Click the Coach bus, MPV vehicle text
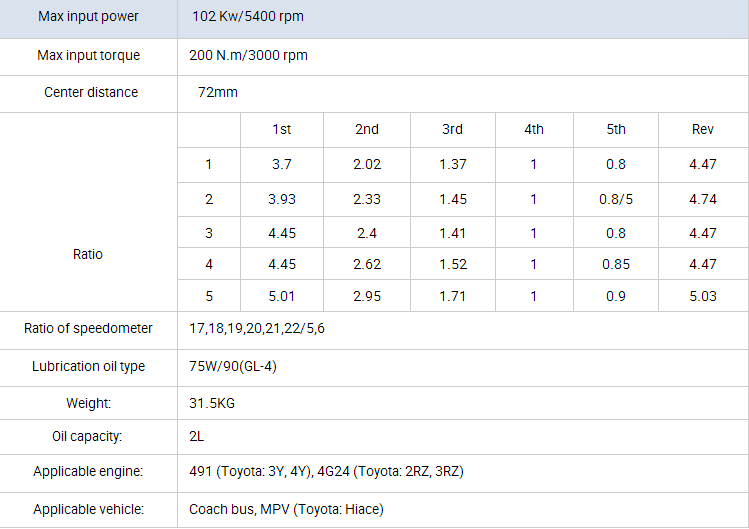 (x=286, y=509)
